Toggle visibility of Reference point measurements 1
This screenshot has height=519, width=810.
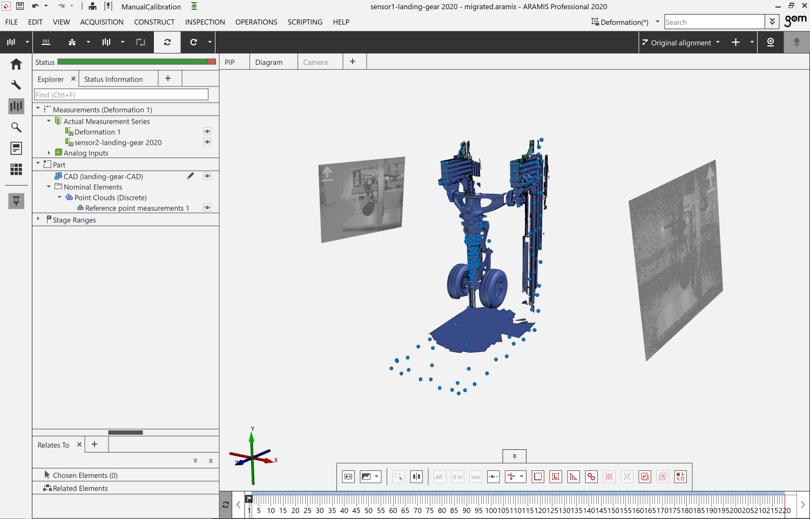tap(207, 208)
